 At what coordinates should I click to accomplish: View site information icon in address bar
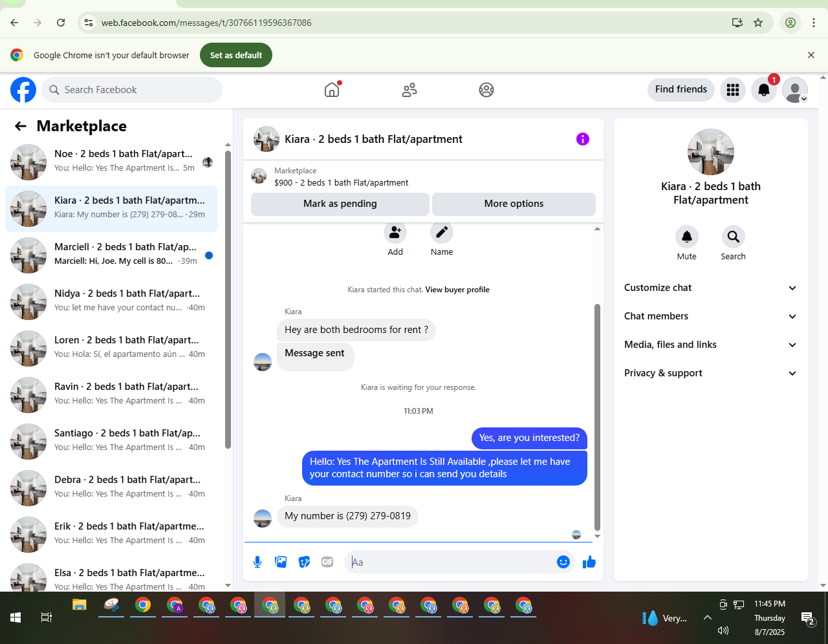coord(89,23)
